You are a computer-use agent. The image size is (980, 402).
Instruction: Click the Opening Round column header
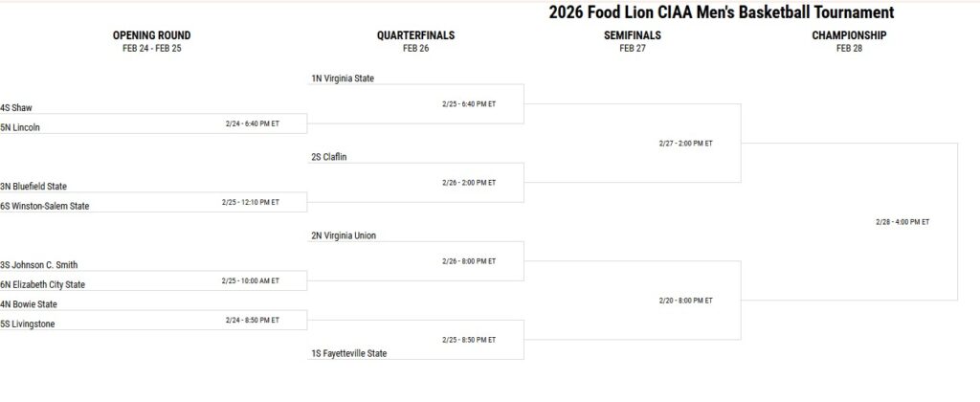(151, 35)
